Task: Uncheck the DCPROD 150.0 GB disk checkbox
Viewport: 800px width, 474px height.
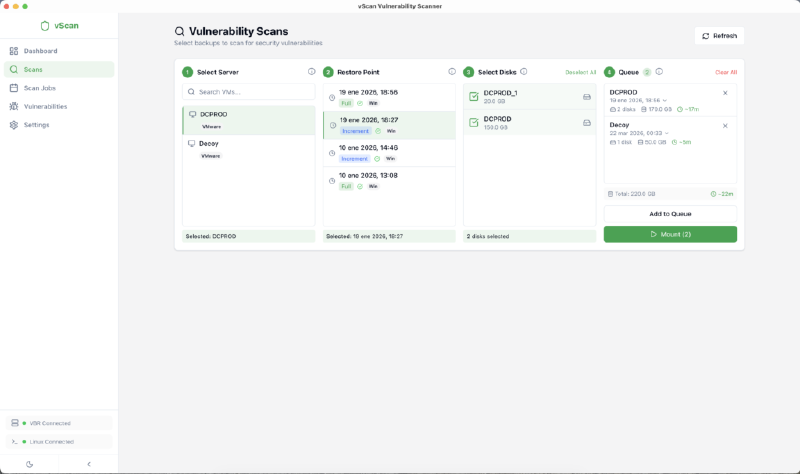Action: tap(473, 122)
